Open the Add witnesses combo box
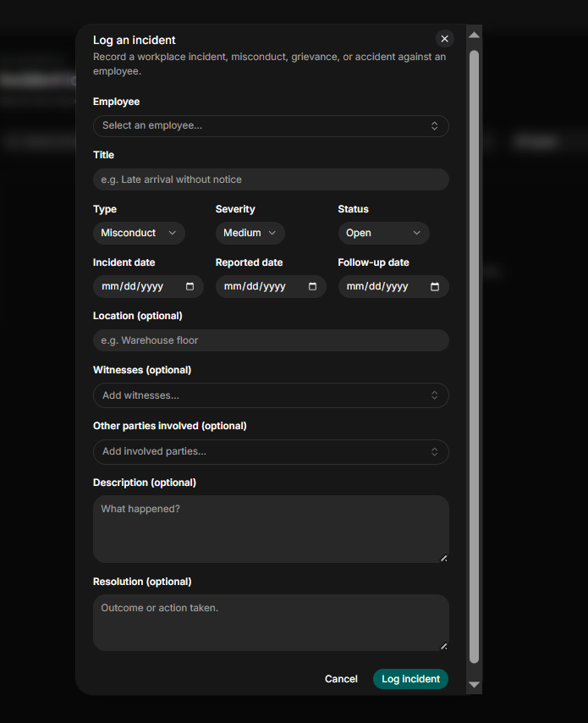Image resolution: width=588 pixels, height=723 pixels. pos(271,395)
